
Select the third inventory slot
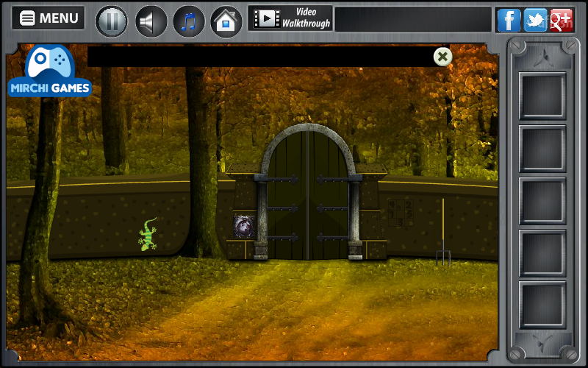(542, 201)
